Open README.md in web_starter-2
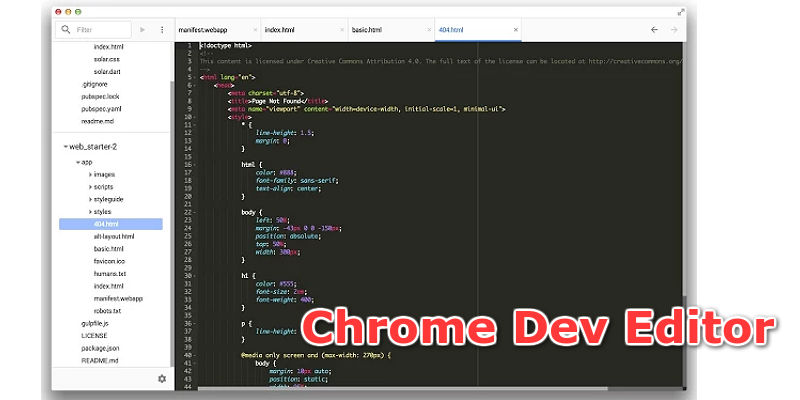The height and width of the screenshot is (400, 800). (x=99, y=361)
